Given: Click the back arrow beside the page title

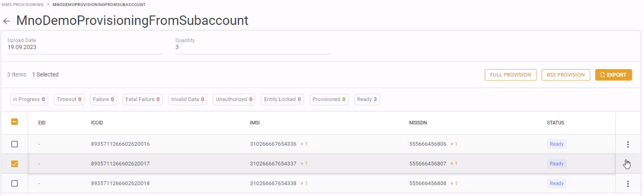Looking at the screenshot, I should tap(7, 21).
